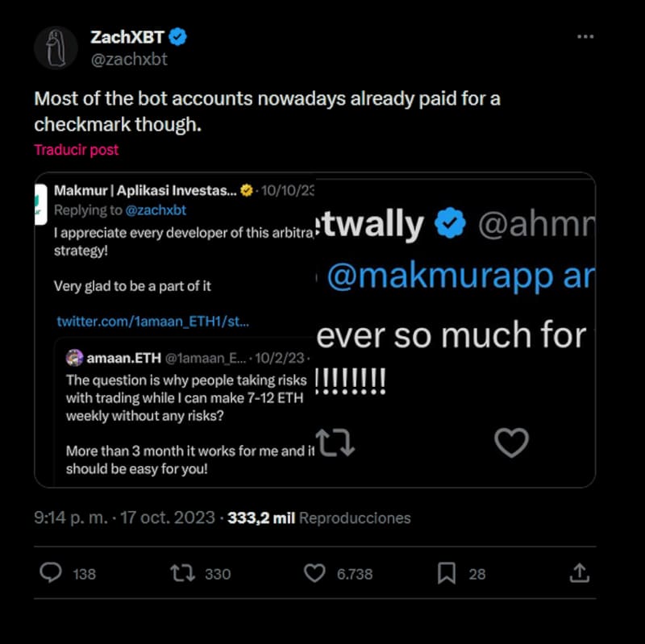Click ZachXBT's profile avatar
This screenshot has width=645, height=644.
56,48
